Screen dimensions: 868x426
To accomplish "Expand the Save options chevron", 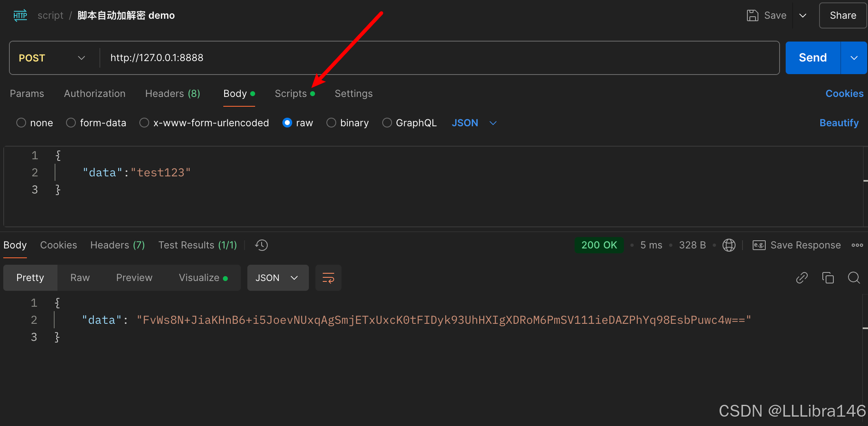I will coord(803,15).
